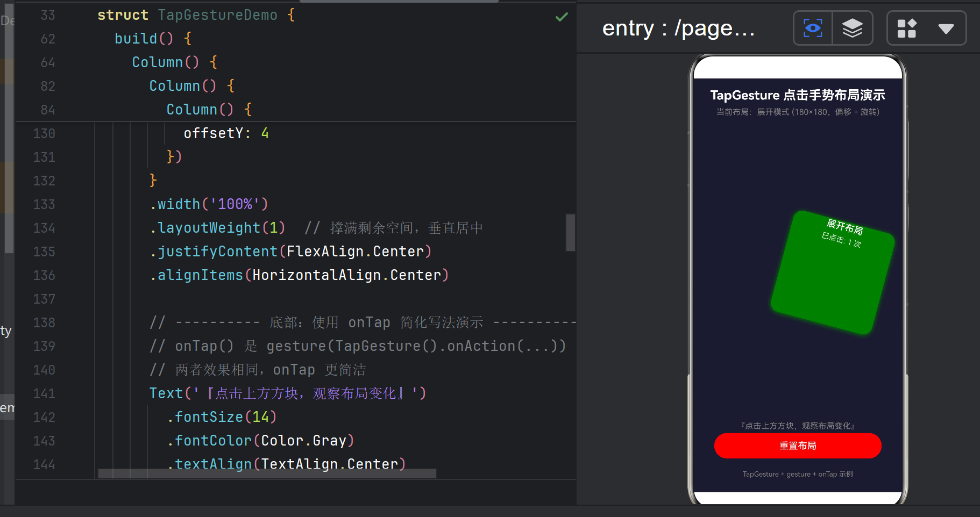Click line number 130 in the gutter
Image resolution: width=980 pixels, height=517 pixels.
point(44,133)
